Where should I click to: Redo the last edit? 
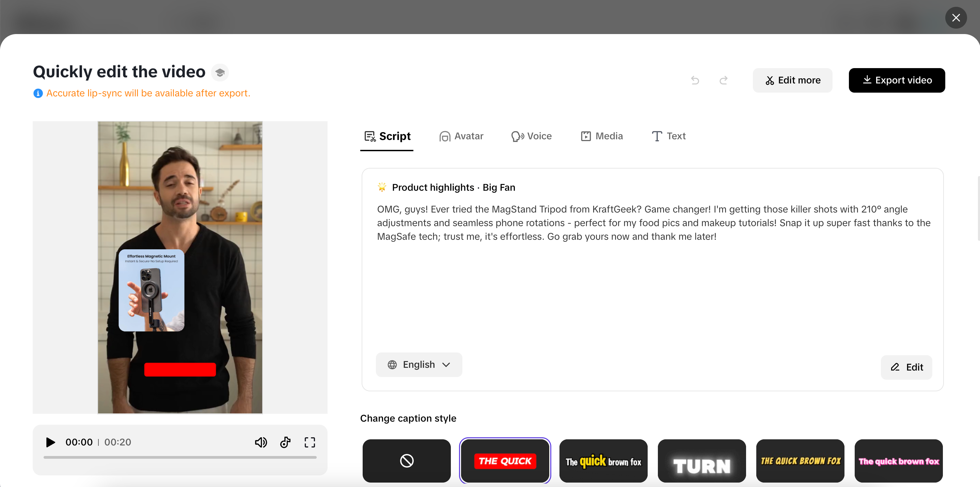coord(724,80)
